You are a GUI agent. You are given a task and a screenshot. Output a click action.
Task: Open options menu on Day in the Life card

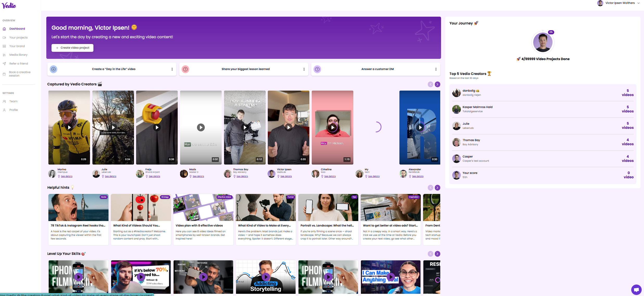click(x=172, y=69)
